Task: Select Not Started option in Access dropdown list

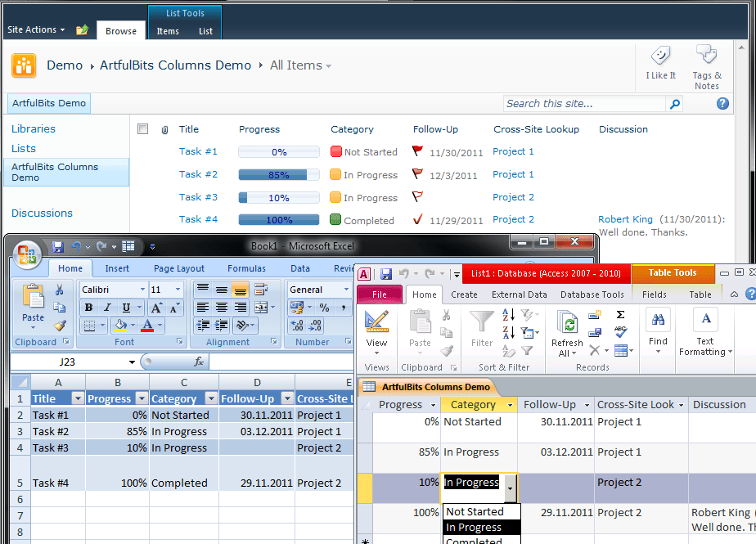Action: point(482,512)
